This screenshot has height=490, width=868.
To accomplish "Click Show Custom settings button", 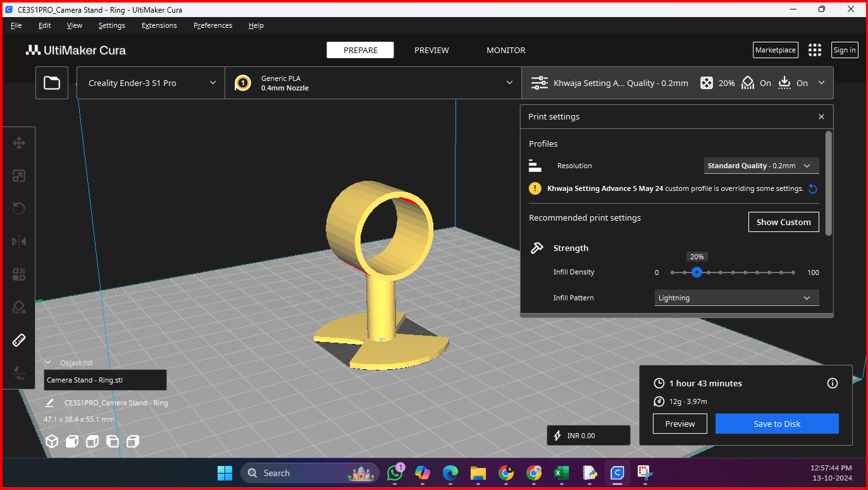I will click(783, 222).
